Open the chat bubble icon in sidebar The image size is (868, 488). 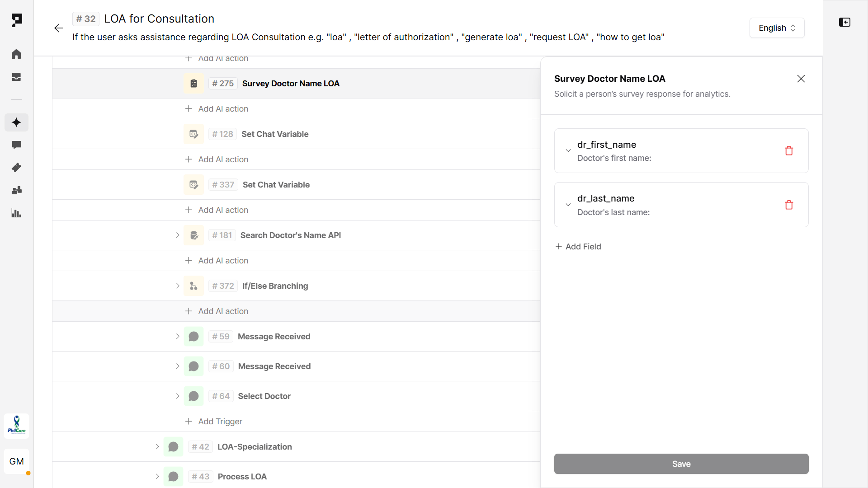click(x=16, y=145)
